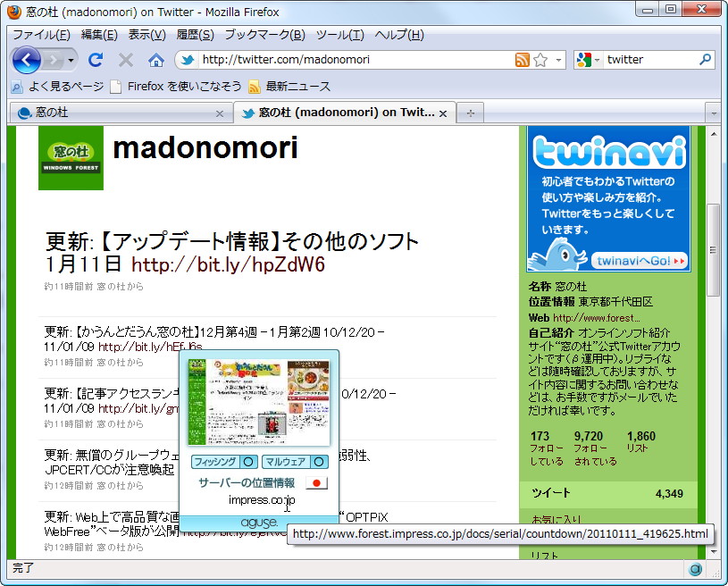Image resolution: width=728 pixels, height=586 pixels.
Task: Click the search magnifier icon
Action: 705,60
